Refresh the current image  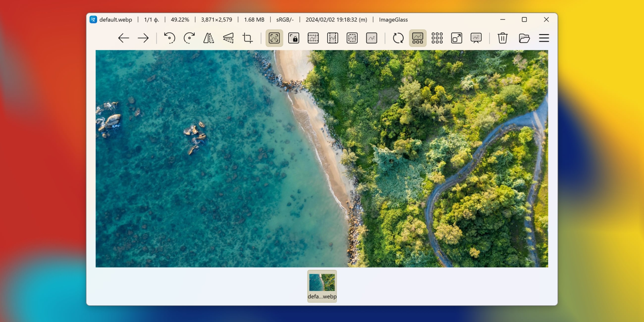(398, 38)
